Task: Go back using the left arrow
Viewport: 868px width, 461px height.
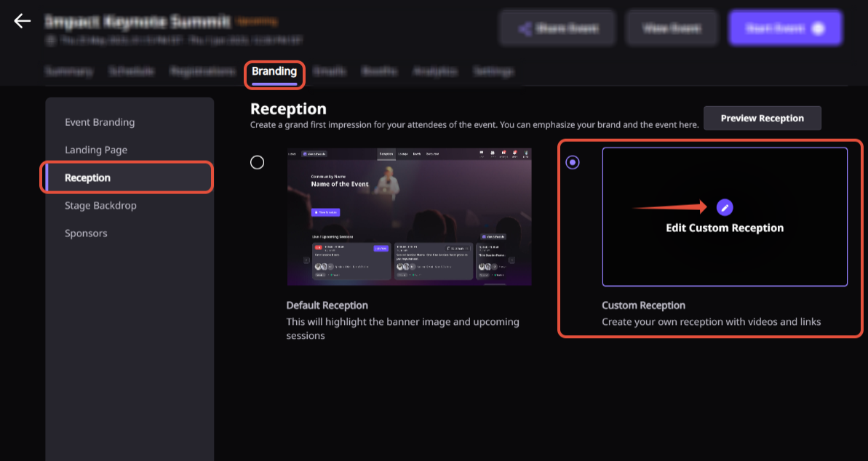Action: point(22,21)
